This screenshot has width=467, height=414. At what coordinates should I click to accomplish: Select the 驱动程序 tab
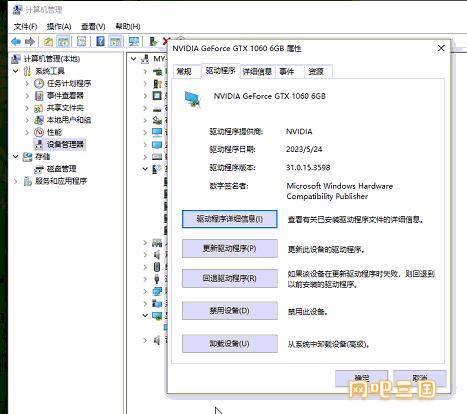click(x=220, y=71)
